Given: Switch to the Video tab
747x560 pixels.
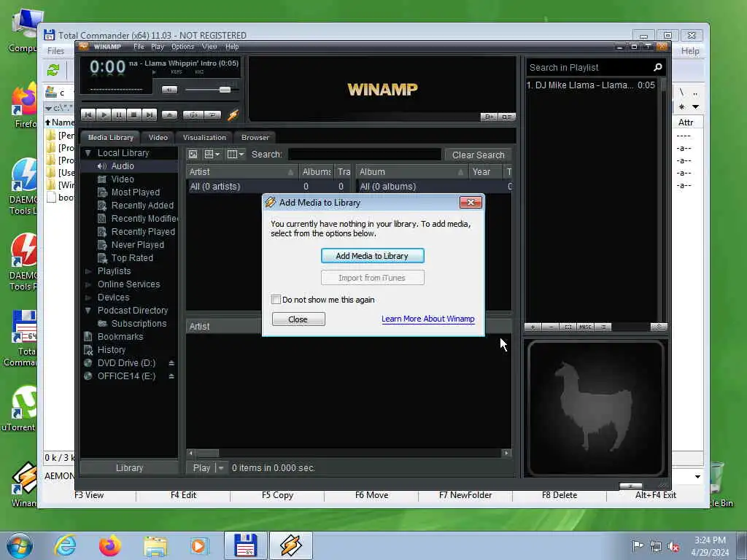Looking at the screenshot, I should [158, 138].
